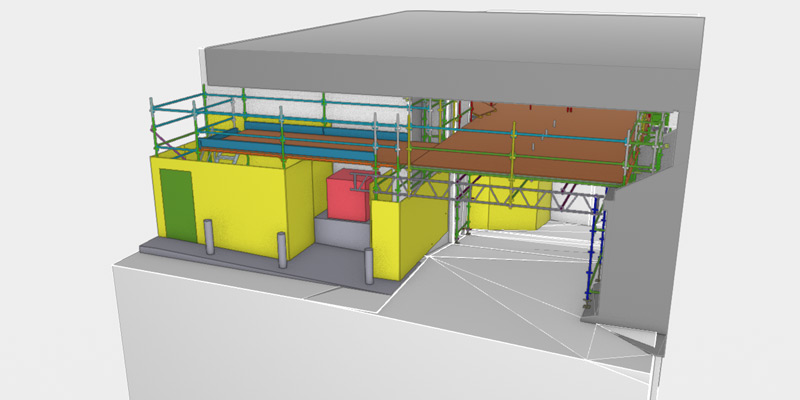This screenshot has width=800, height=400.
Task: Click the white triangulated floor surface
Action: (500, 300)
